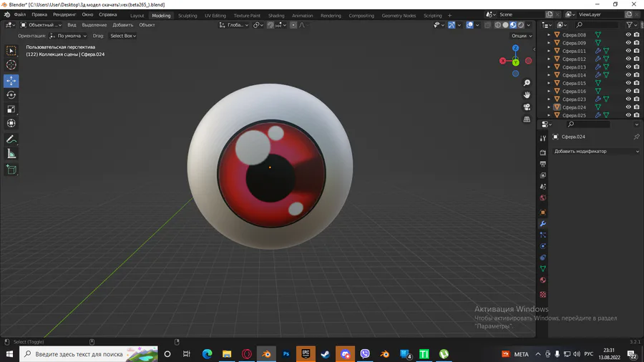The width and height of the screenshot is (644, 362).
Task: Switch perspective/orthographic grid icon
Action: point(527,119)
